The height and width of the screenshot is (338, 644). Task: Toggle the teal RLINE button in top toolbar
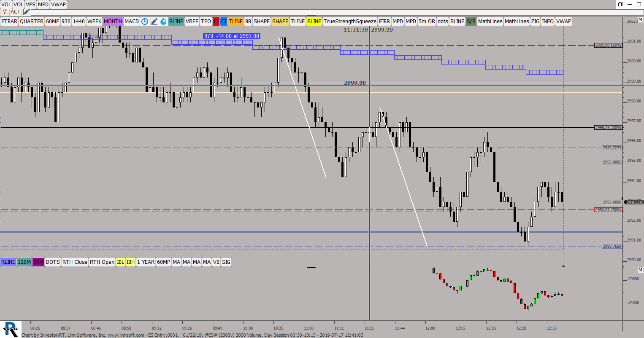point(176,21)
